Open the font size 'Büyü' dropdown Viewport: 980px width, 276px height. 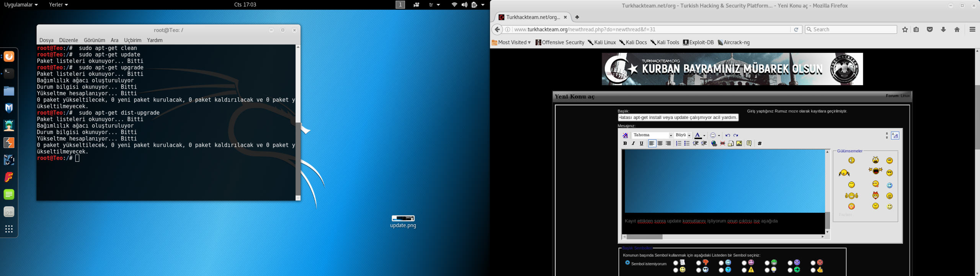point(683,135)
